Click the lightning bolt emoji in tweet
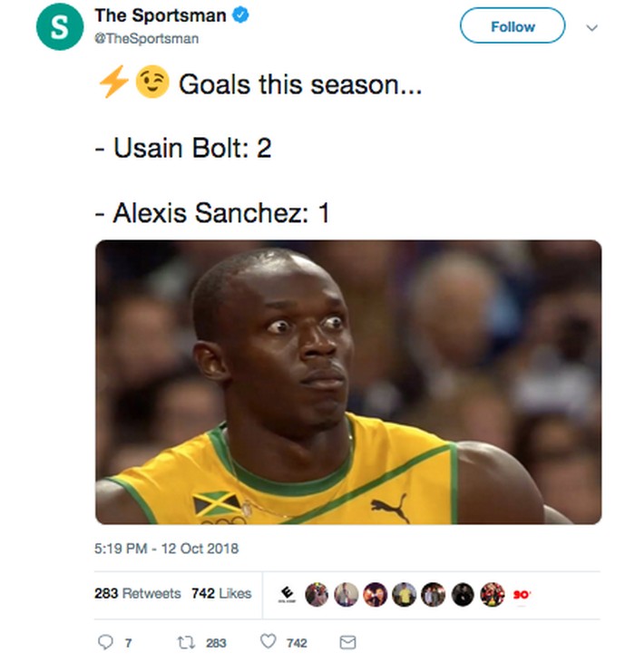 point(113,84)
